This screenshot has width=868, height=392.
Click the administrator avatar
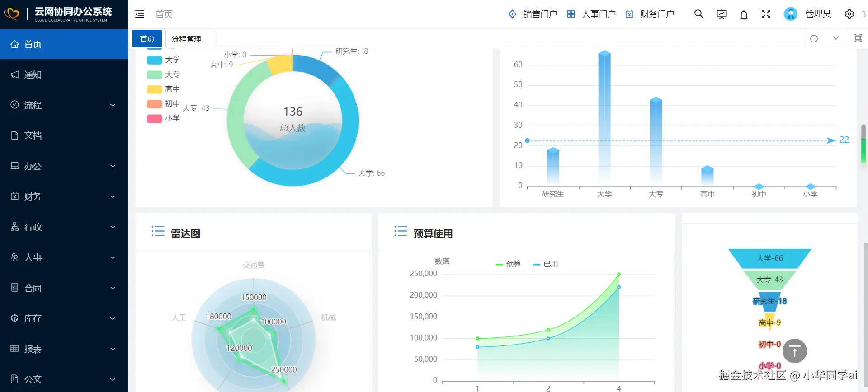[x=790, y=14]
